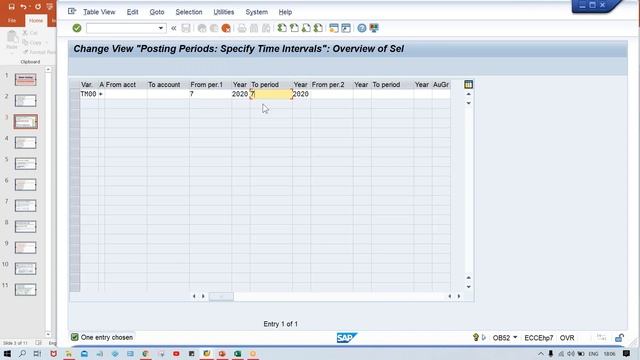
Task: Click the AuGr column header
Action: click(x=441, y=84)
